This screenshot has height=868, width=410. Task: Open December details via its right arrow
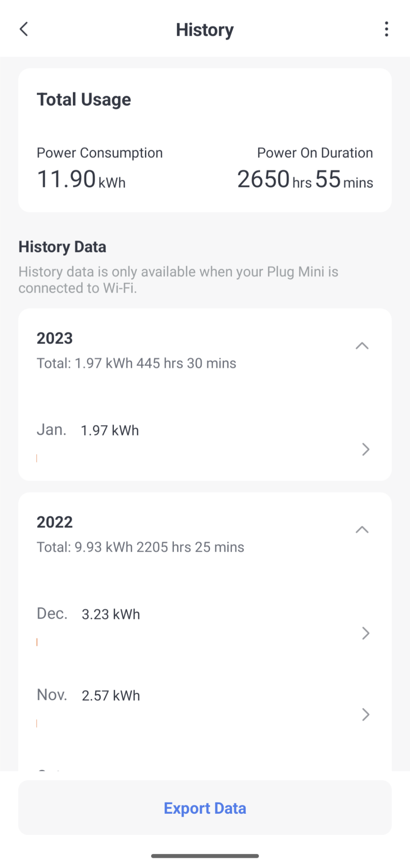point(365,633)
